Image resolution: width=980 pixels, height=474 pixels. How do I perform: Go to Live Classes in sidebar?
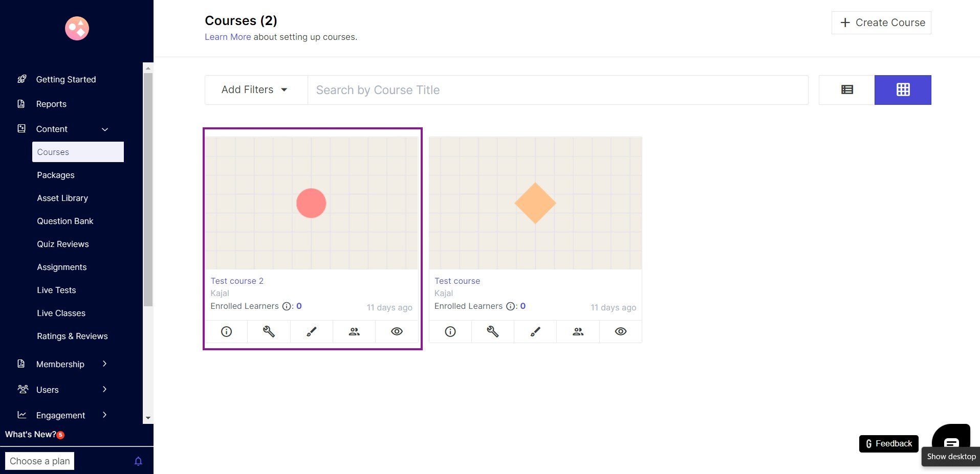61,313
